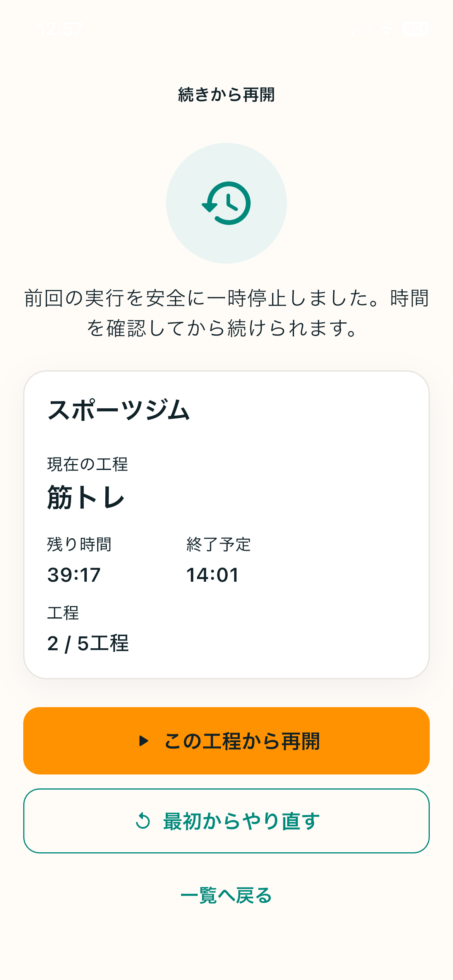
Task: Tap the 筋トレ current step name
Action: point(86,497)
